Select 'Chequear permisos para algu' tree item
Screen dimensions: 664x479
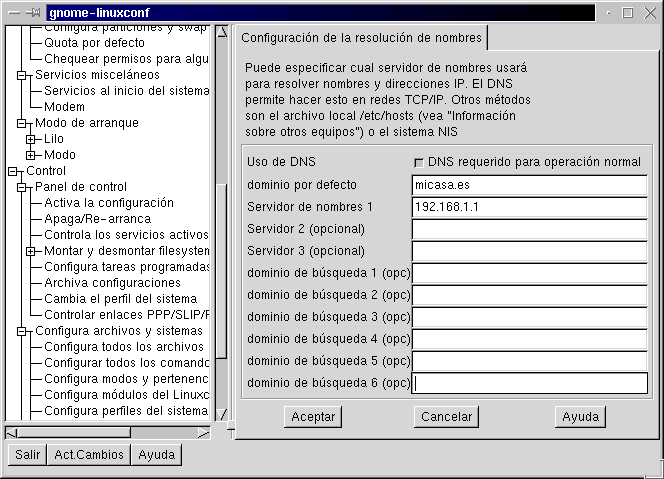pos(126,59)
